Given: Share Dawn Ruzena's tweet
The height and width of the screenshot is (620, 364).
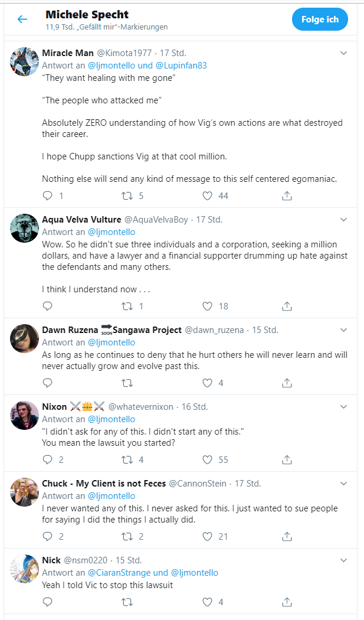Looking at the screenshot, I should click(x=287, y=383).
